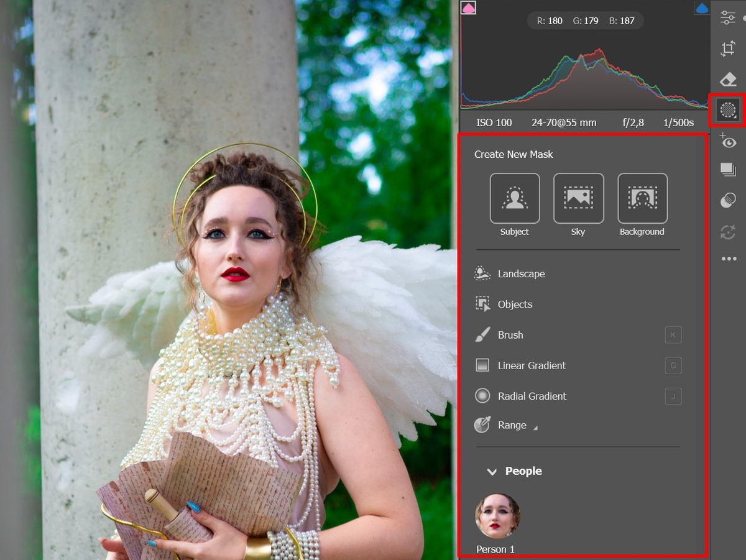Toggle the pink shadow clipping warning
The width and height of the screenshot is (746, 560).
468,7
